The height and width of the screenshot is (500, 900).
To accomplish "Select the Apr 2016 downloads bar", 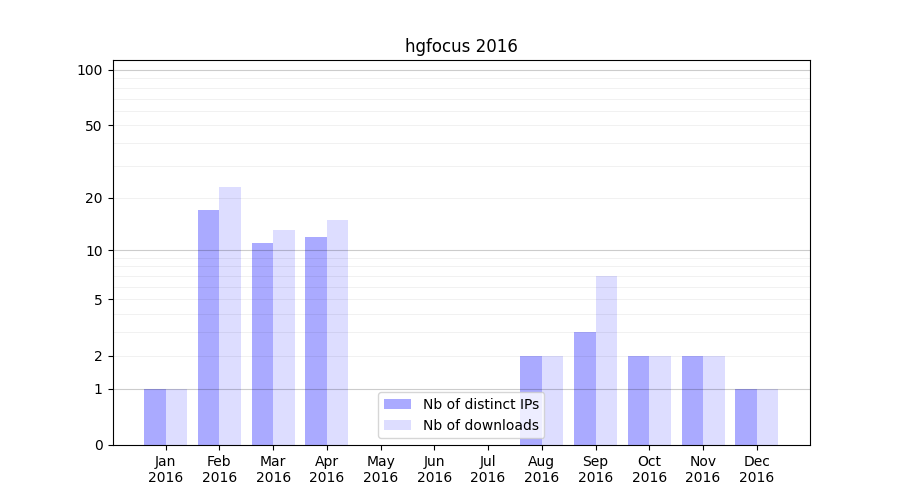I will pyautogui.click(x=337, y=332).
